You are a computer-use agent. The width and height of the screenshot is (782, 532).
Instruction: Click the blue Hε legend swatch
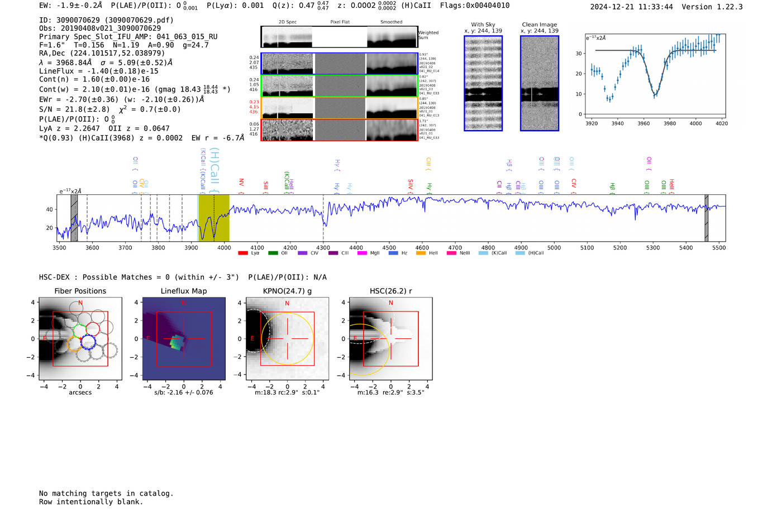click(x=393, y=253)
